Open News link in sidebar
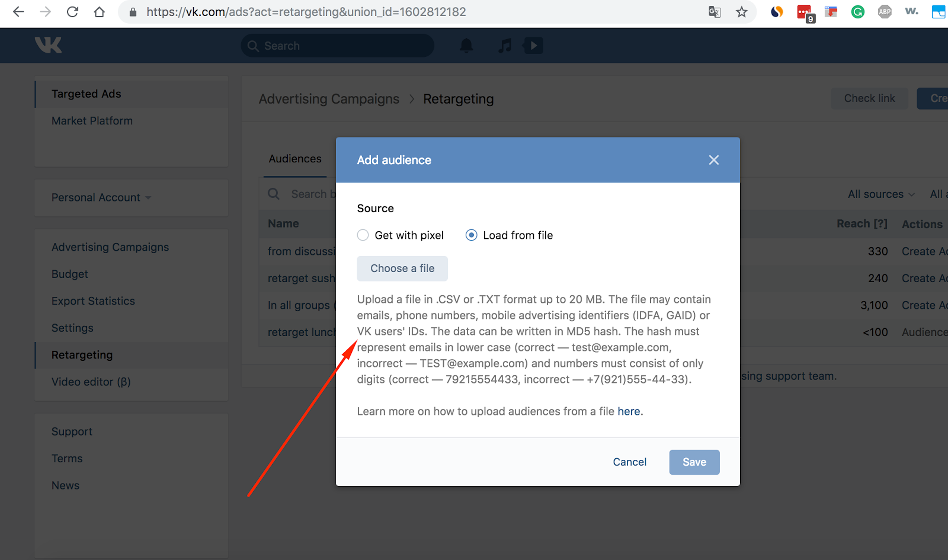Image resolution: width=948 pixels, height=560 pixels. coord(65,486)
